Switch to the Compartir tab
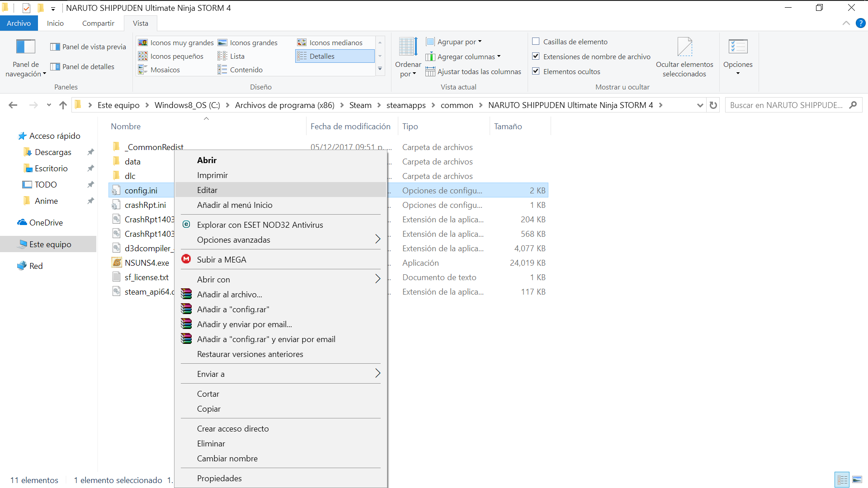The height and width of the screenshot is (488, 868). coord(98,23)
